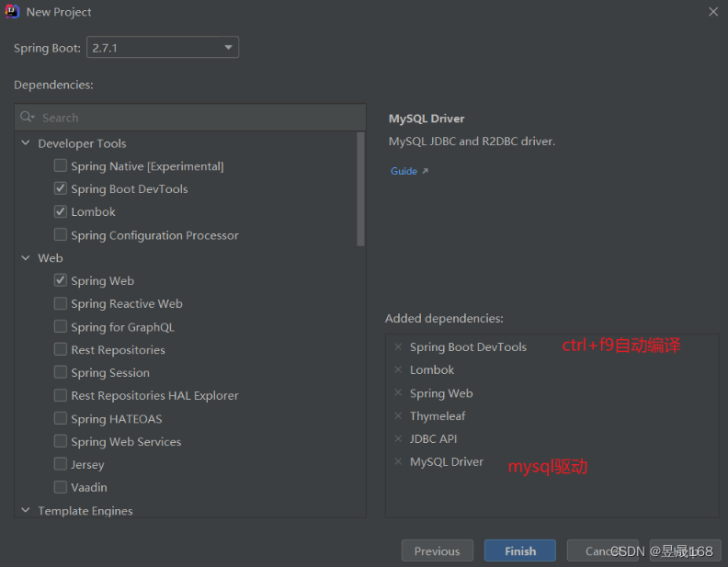Uncheck the Spring Web dependency
Screen dimensions: 728x567
(61, 280)
